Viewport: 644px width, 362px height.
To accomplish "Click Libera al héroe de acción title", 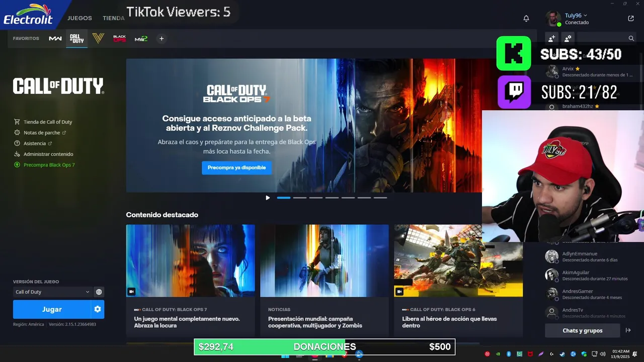I will (449, 322).
